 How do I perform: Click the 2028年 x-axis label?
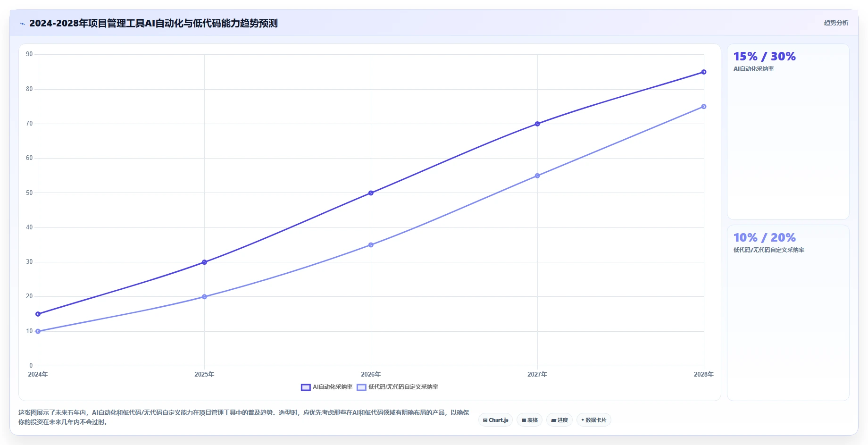[703, 374]
